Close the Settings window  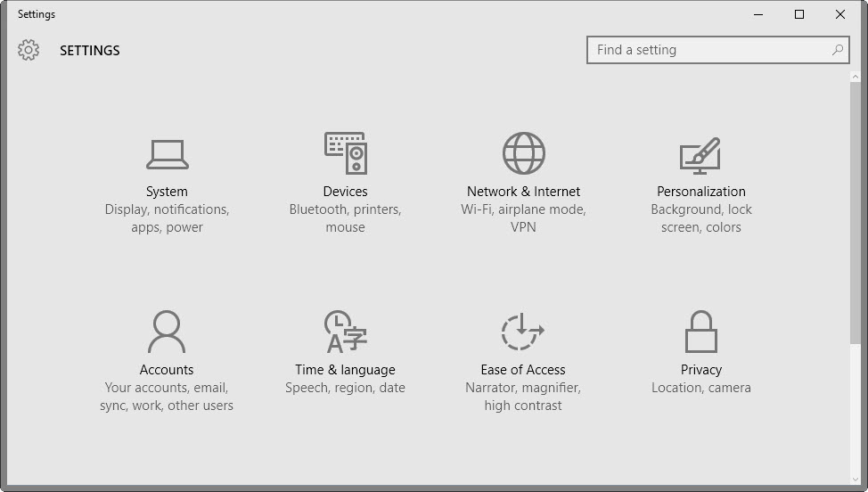[x=840, y=14]
